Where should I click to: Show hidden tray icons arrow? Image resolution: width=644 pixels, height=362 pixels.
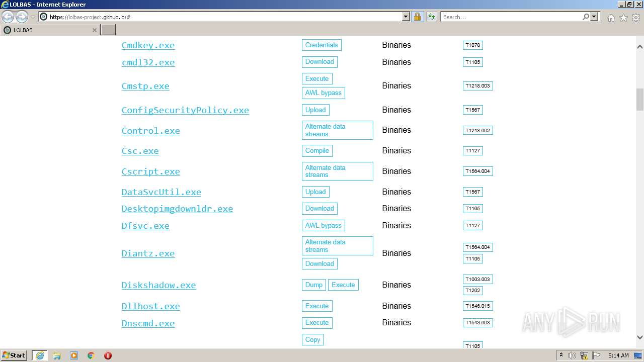561,355
